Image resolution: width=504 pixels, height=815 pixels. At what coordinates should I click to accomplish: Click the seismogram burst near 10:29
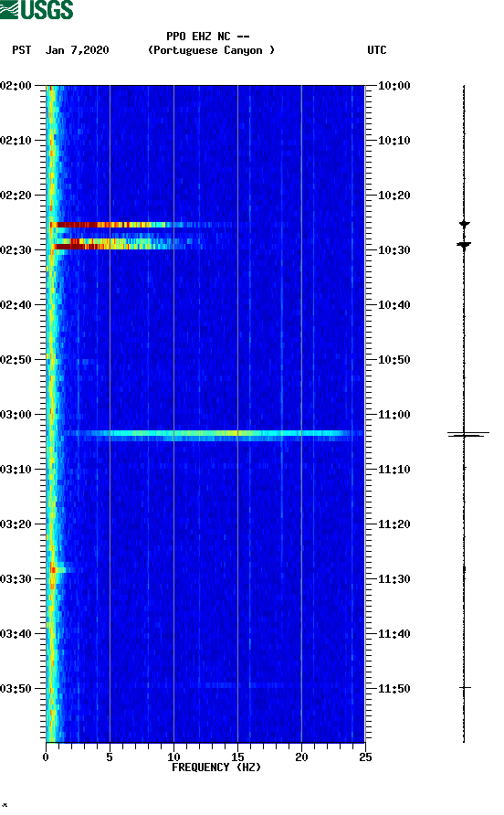point(464,245)
